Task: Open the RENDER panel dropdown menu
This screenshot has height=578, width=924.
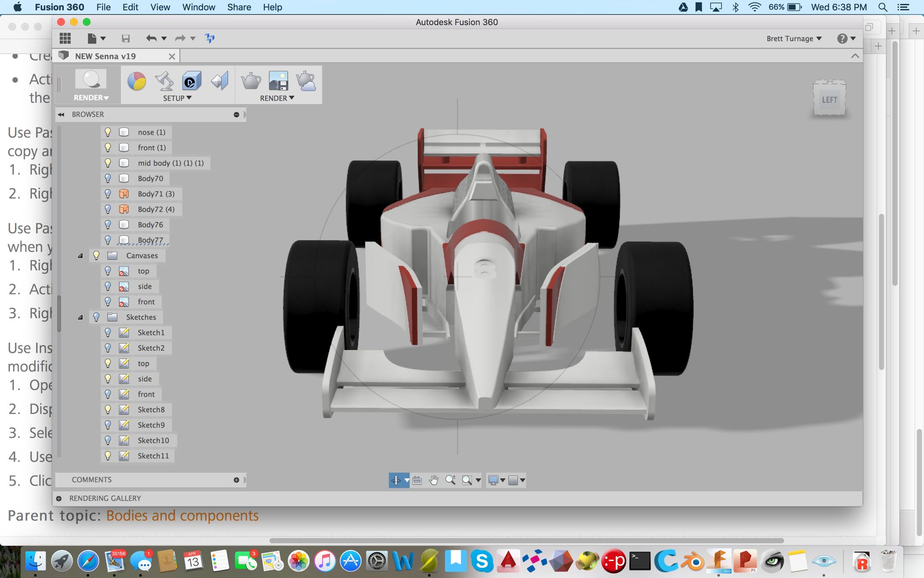Action: click(277, 98)
